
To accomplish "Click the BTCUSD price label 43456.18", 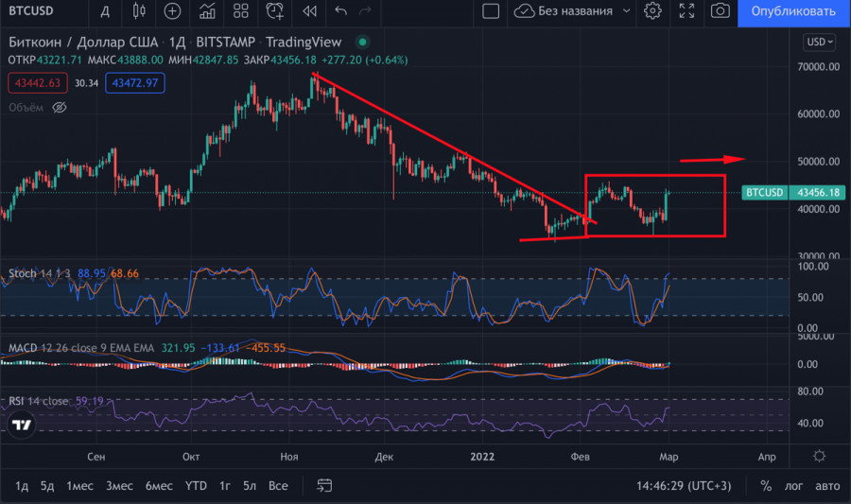I will (x=791, y=192).
